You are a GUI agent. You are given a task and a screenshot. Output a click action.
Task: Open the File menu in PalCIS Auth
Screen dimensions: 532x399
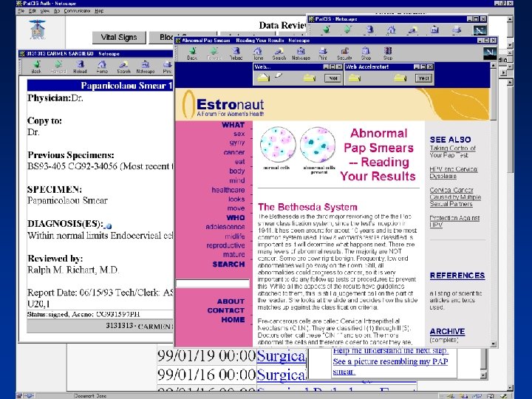(x=21, y=11)
